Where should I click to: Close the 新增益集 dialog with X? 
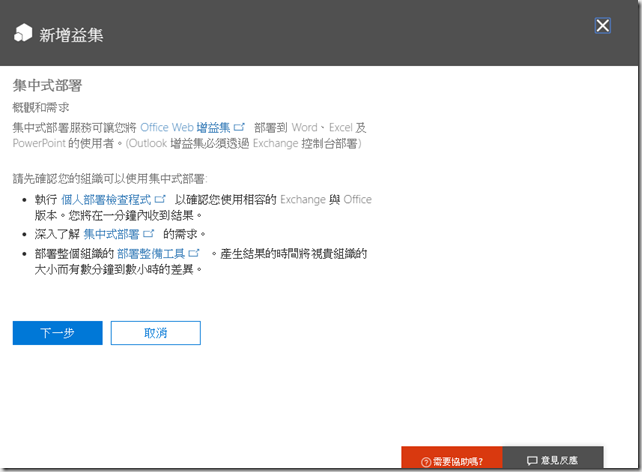click(603, 26)
